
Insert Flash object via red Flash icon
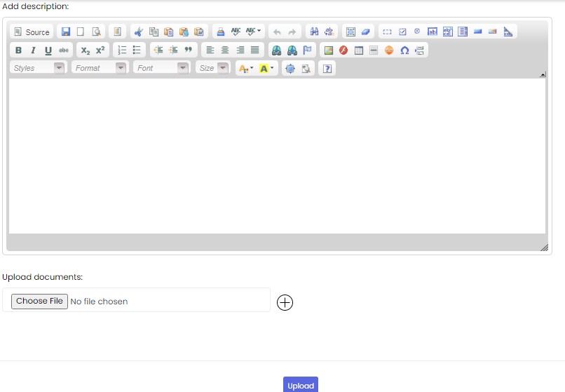(343, 50)
